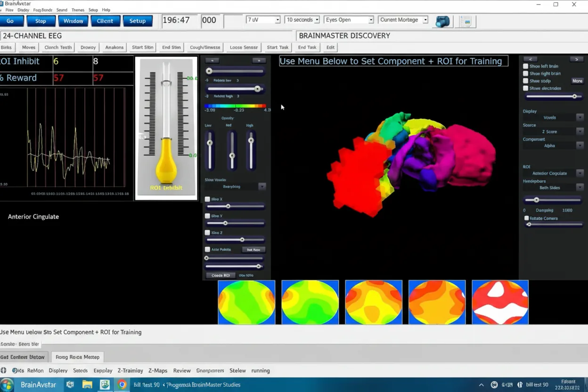Viewport: 588px width, 392px height.
Task: Click the camera snapshot icon in top toolbar
Action: coord(442,21)
